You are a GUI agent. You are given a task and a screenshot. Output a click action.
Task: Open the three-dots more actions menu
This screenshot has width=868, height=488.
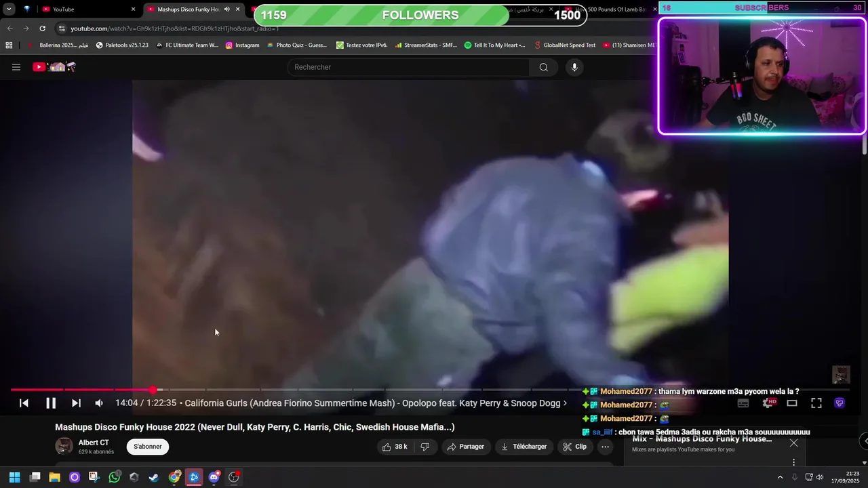(606, 447)
